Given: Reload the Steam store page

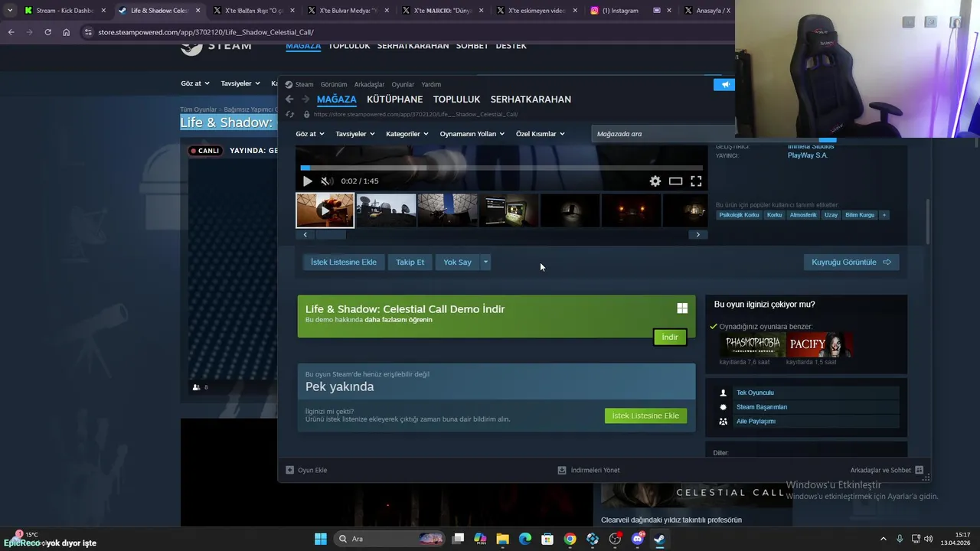Looking at the screenshot, I should (290, 115).
